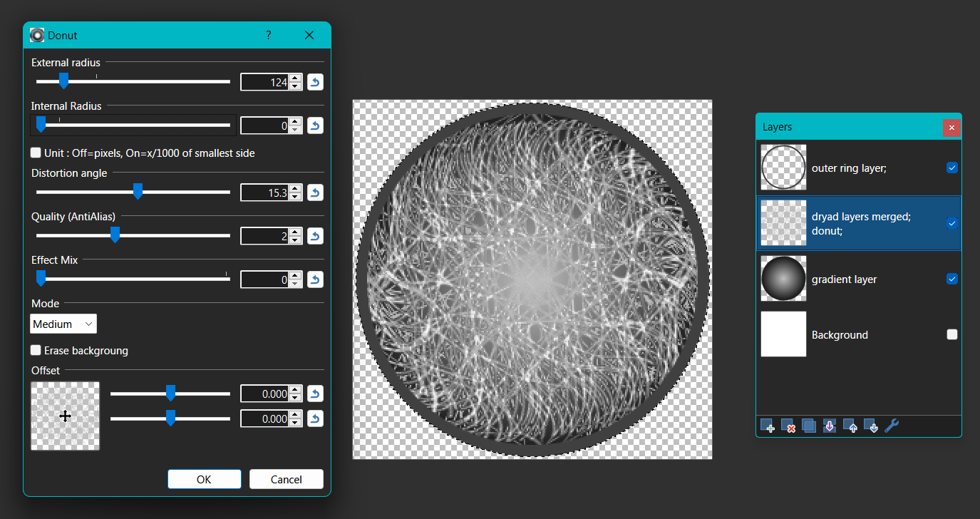Click the Quality (AntiAlias) slider handle
This screenshot has height=519, width=980.
114,235
